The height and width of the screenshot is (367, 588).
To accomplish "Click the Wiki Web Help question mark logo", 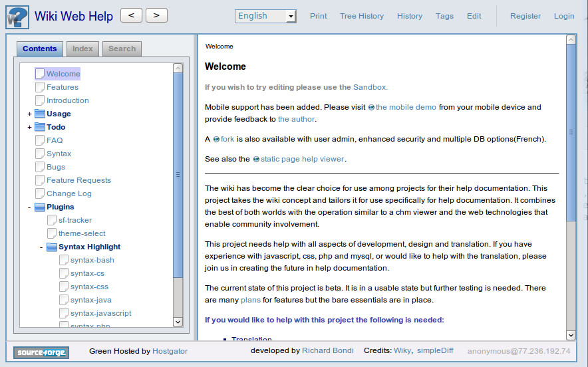I will pyautogui.click(x=17, y=17).
